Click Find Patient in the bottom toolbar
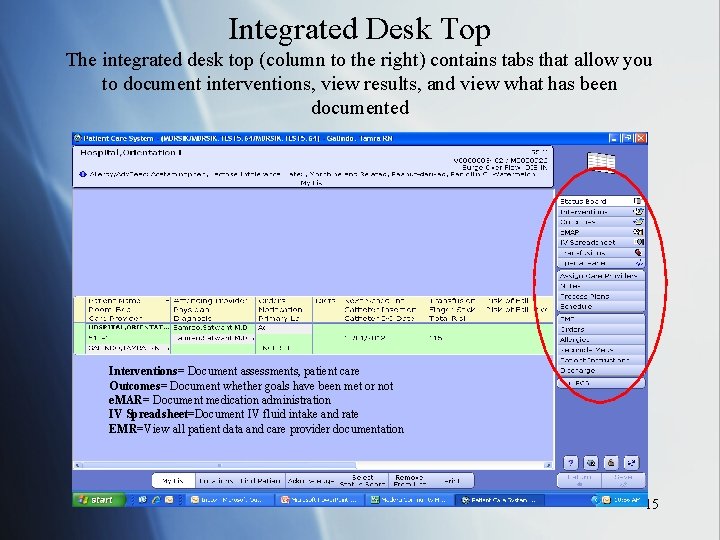This screenshot has width=720, height=540. tap(260, 481)
